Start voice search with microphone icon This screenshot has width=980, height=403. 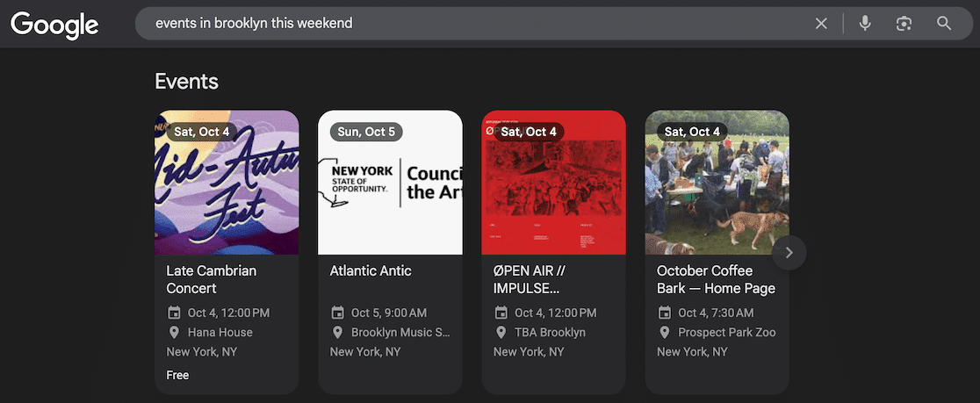click(x=865, y=24)
